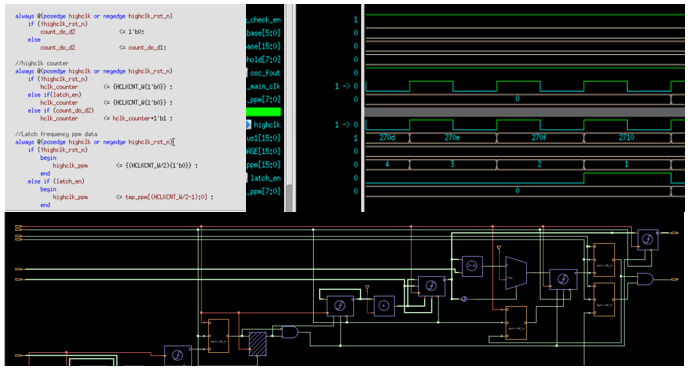Click the latch_en rising edge in waveform
The image size is (692, 372).
point(584,178)
